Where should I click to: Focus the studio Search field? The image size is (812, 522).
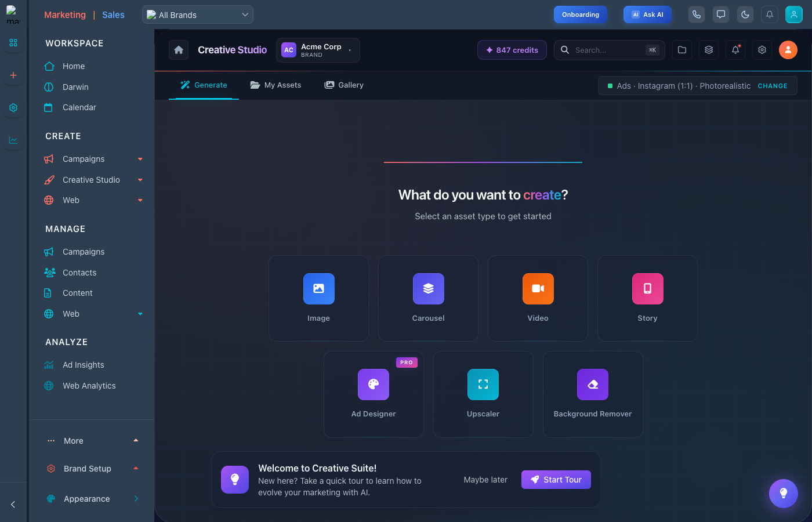pos(609,50)
